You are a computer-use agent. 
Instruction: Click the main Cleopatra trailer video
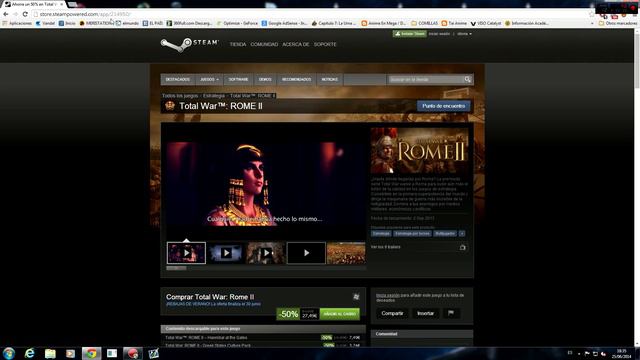(x=265, y=183)
